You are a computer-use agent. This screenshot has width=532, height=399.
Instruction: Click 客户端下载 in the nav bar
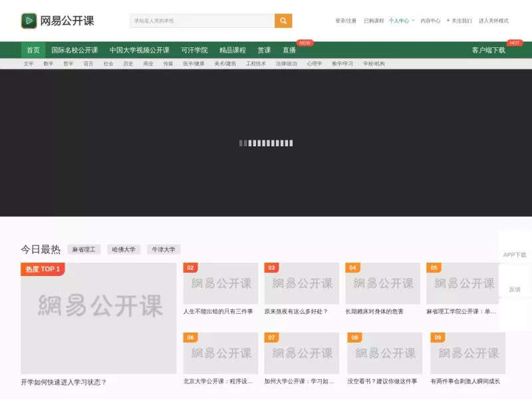pyautogui.click(x=489, y=51)
